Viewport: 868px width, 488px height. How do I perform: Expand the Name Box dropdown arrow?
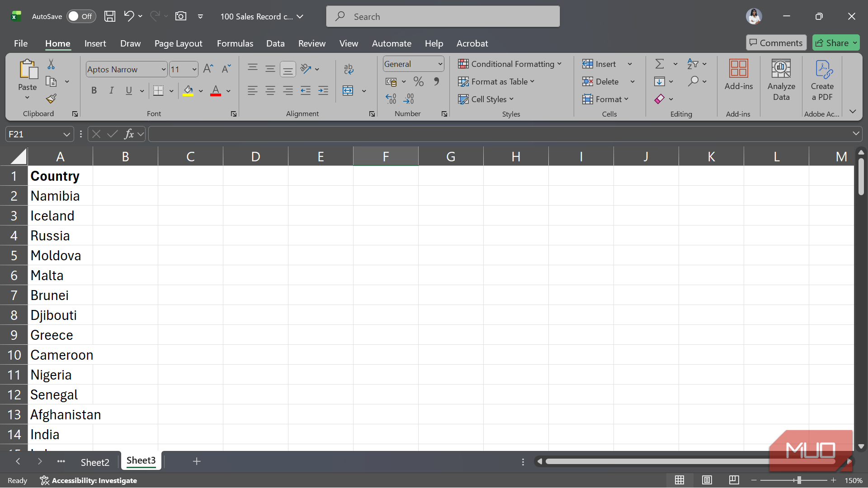pyautogui.click(x=66, y=134)
